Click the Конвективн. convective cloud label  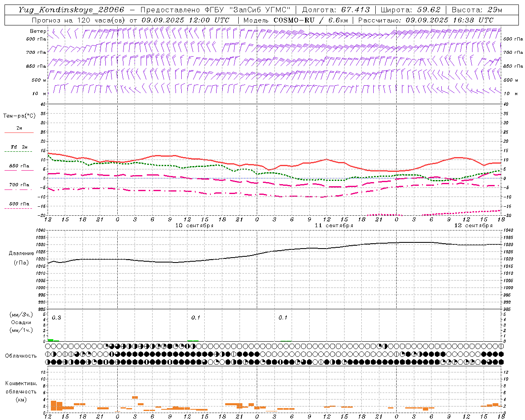[21, 383]
